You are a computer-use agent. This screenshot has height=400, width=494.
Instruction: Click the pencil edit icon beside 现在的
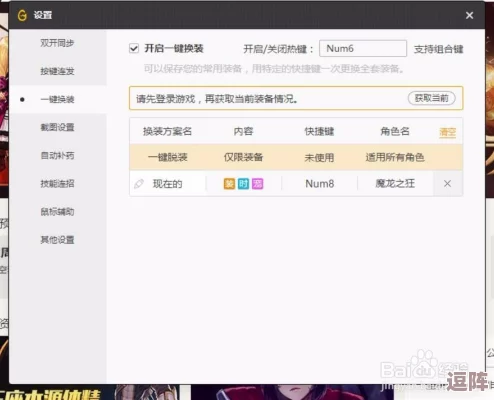click(x=139, y=184)
